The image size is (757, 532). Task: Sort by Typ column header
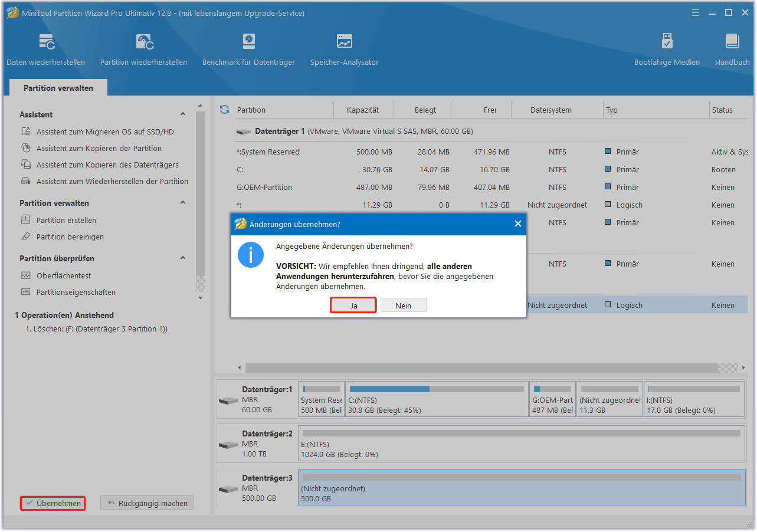(x=657, y=110)
